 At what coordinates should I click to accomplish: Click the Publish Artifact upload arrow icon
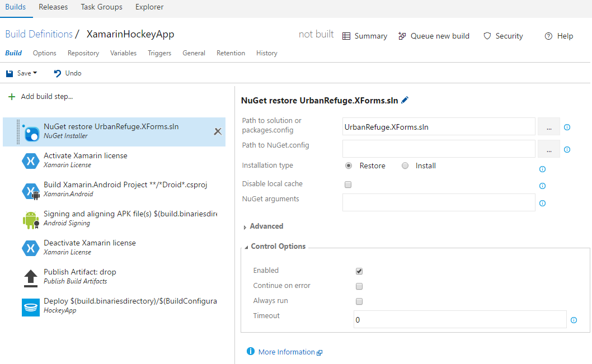tap(31, 278)
